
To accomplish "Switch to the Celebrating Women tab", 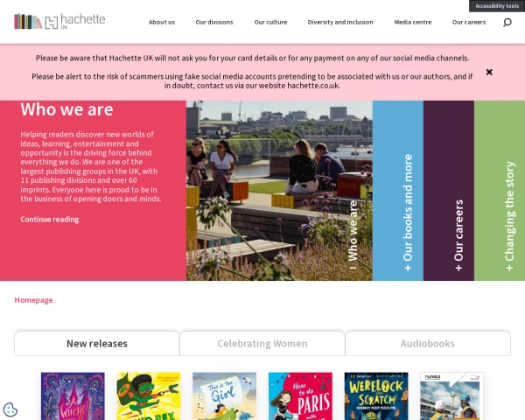I will point(262,343).
